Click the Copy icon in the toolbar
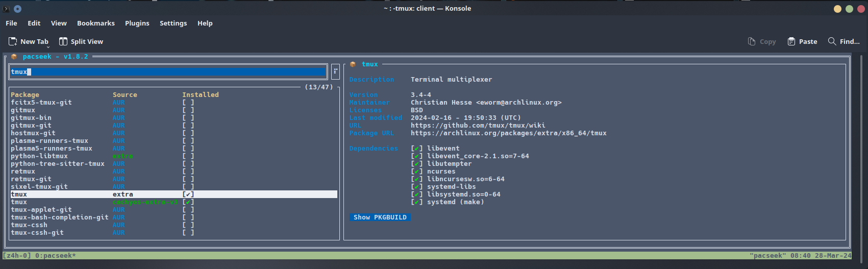 click(752, 41)
